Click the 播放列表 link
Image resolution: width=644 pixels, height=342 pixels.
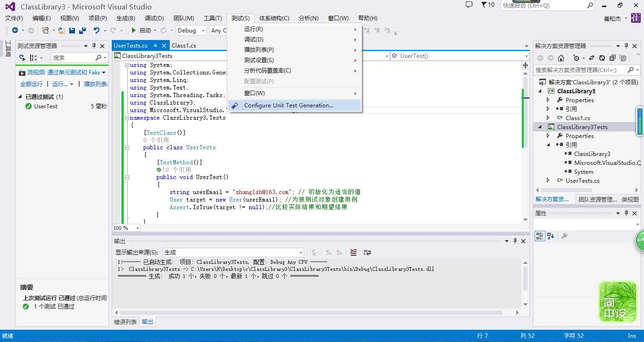[96, 84]
